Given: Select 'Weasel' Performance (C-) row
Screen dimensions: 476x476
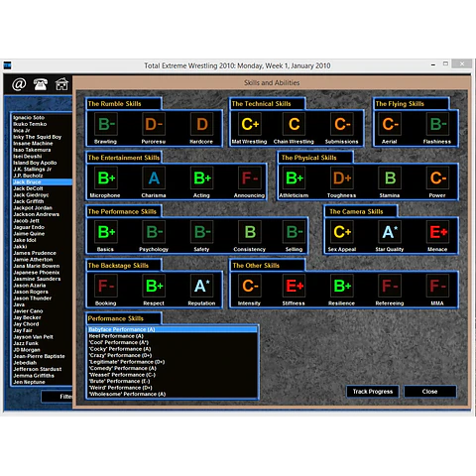Looking at the screenshot, I should [173, 375].
